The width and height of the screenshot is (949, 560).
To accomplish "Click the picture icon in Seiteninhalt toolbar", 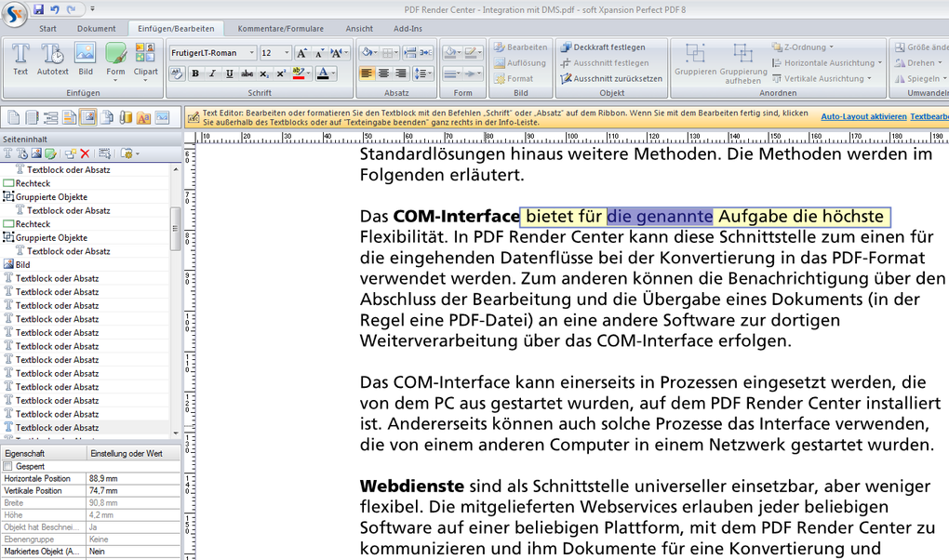I will (x=36, y=153).
